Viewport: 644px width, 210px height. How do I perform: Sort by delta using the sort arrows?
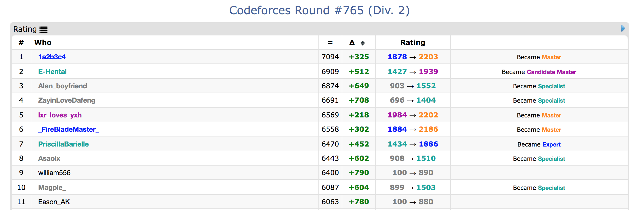(363, 43)
